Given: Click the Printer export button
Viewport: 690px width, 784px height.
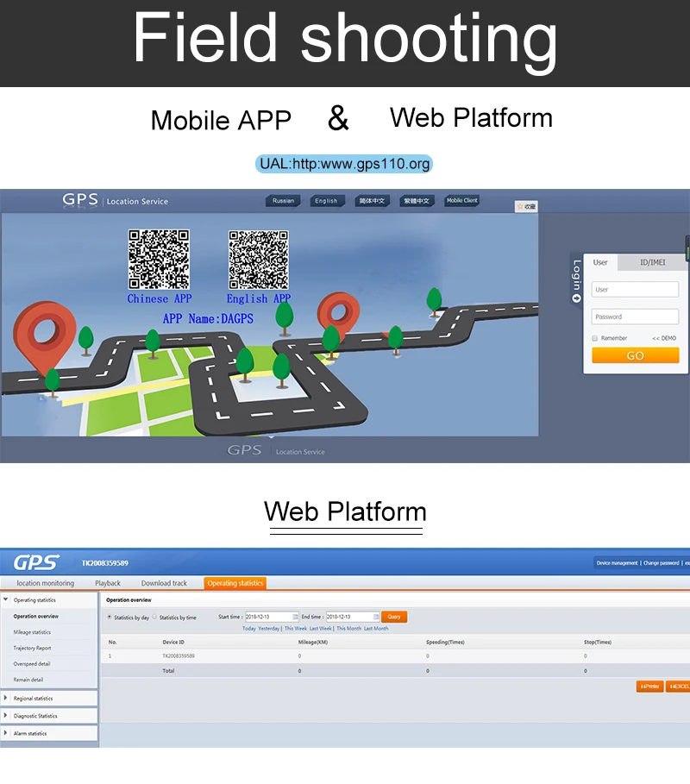Looking at the screenshot, I should tap(650, 687).
